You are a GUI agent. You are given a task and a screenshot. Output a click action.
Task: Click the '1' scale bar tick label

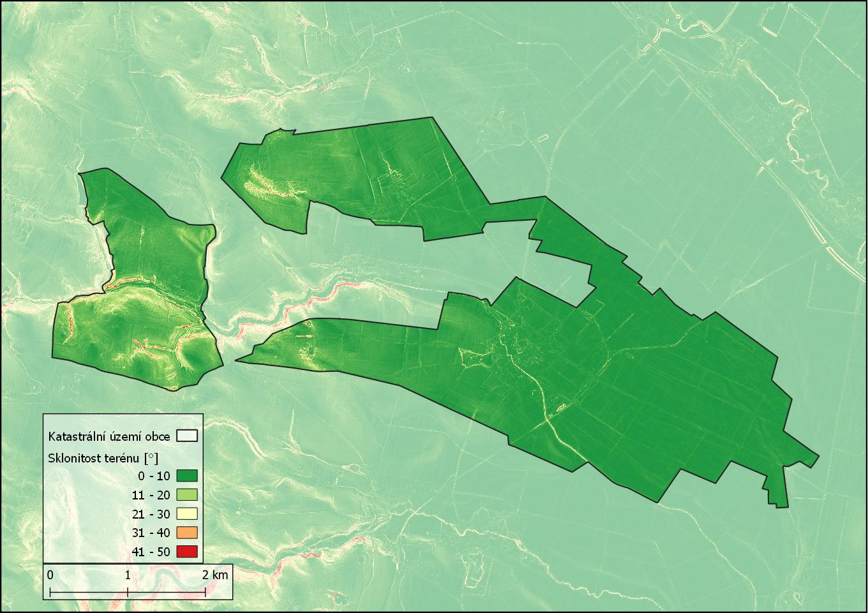pyautogui.click(x=128, y=575)
